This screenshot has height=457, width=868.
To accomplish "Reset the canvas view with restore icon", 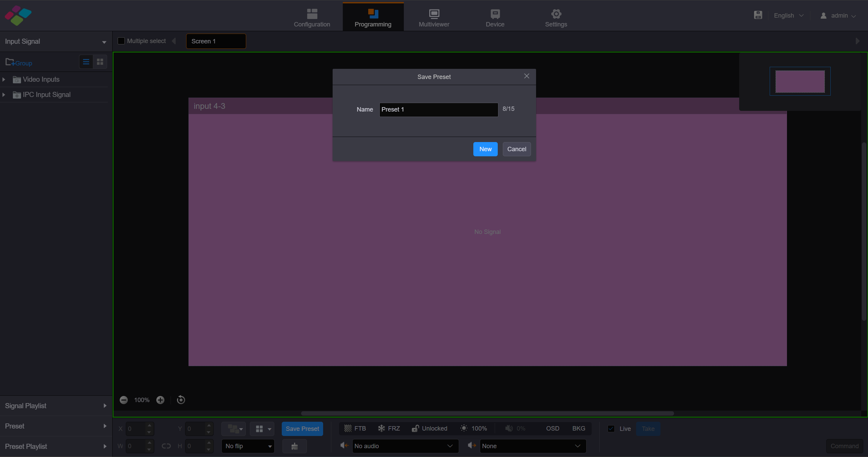I will [x=180, y=400].
